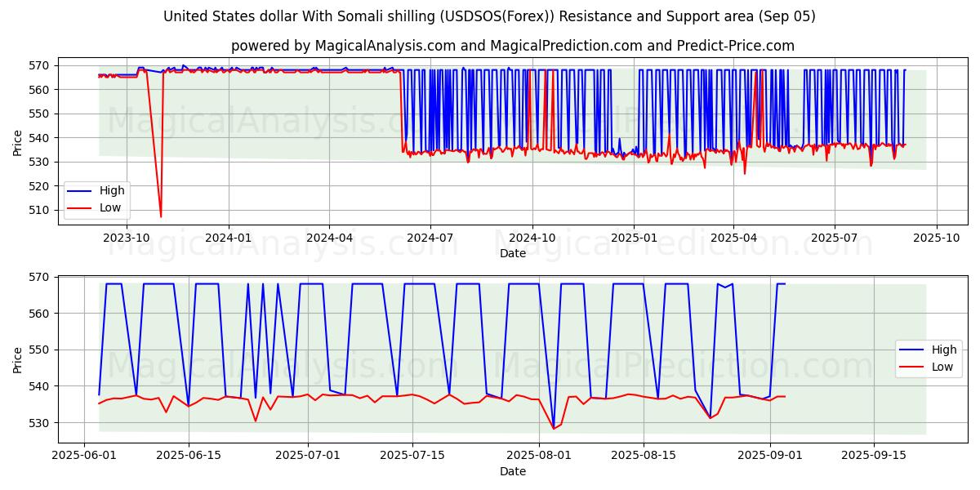Click 'Low' in the top chart legend
Screen dimensions: 980x490
[110, 207]
